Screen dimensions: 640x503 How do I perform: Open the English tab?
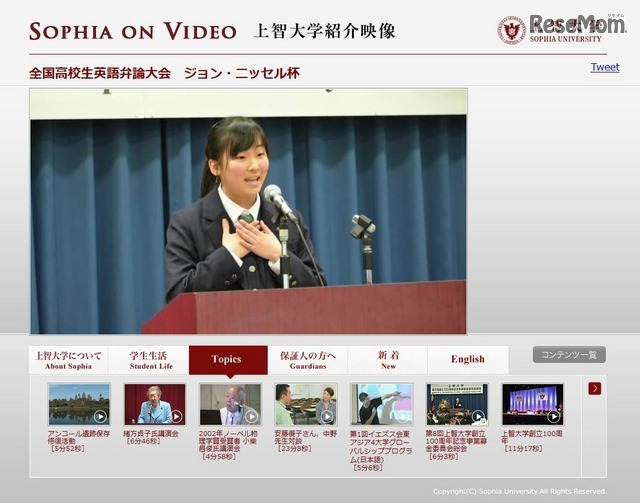pyautogui.click(x=468, y=360)
